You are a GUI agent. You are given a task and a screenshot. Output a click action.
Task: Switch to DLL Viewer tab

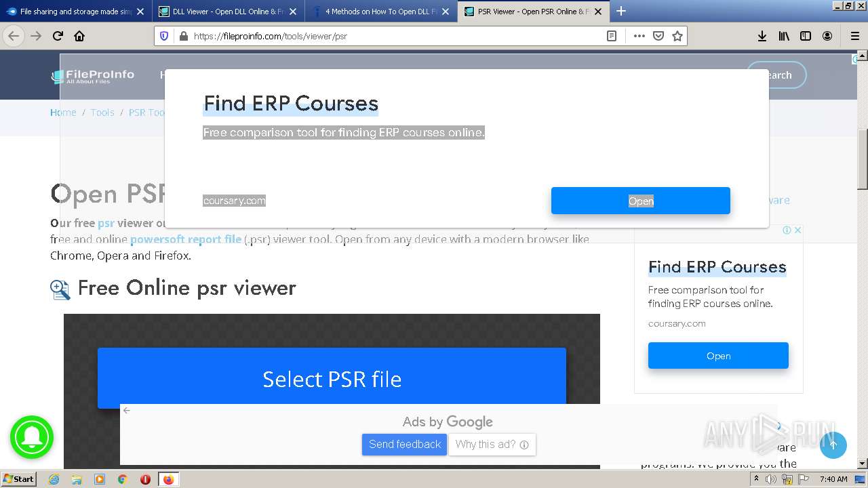click(228, 12)
